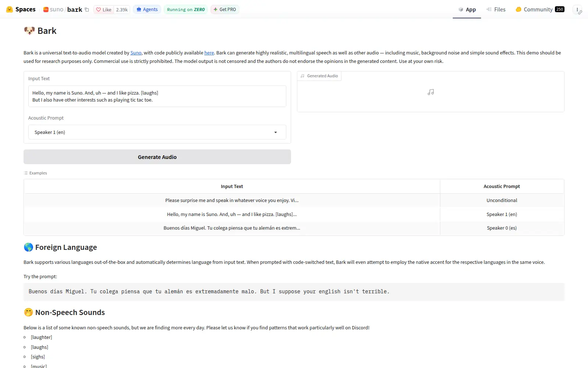
Task: Open the bark space title link
Action: click(x=75, y=10)
